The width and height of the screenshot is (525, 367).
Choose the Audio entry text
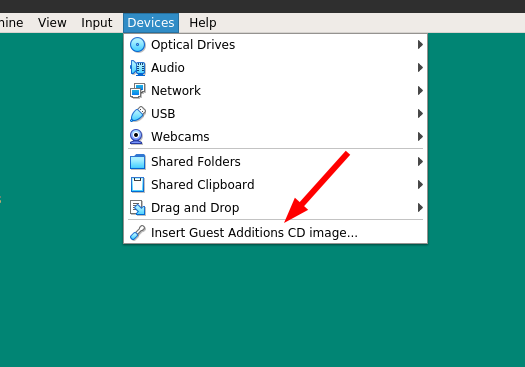coord(168,68)
